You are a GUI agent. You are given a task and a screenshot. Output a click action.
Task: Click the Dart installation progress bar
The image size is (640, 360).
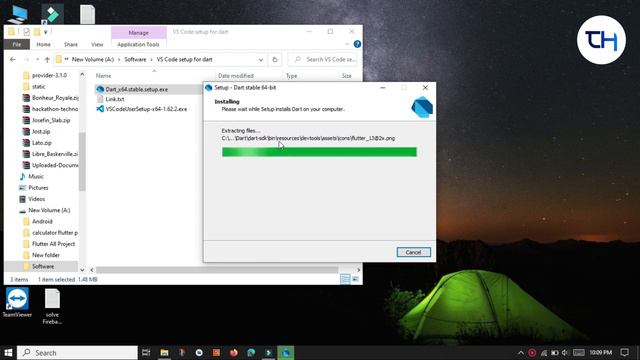(319, 152)
